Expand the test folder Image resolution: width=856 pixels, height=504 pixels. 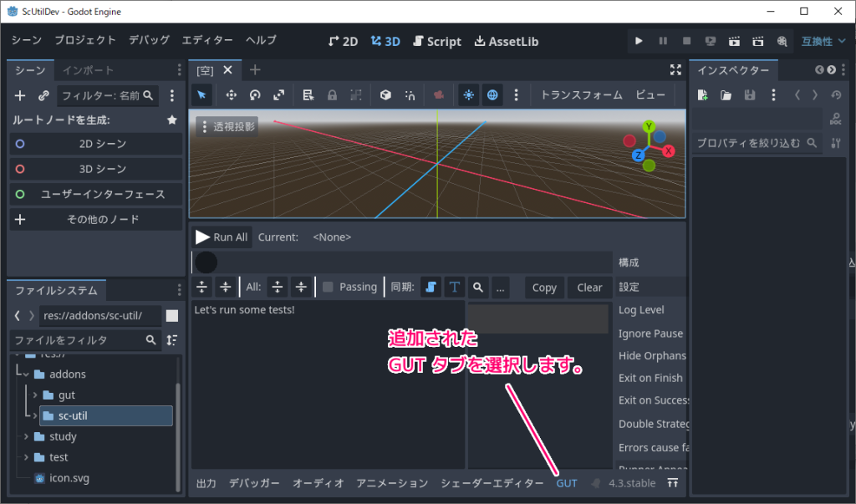point(26,457)
